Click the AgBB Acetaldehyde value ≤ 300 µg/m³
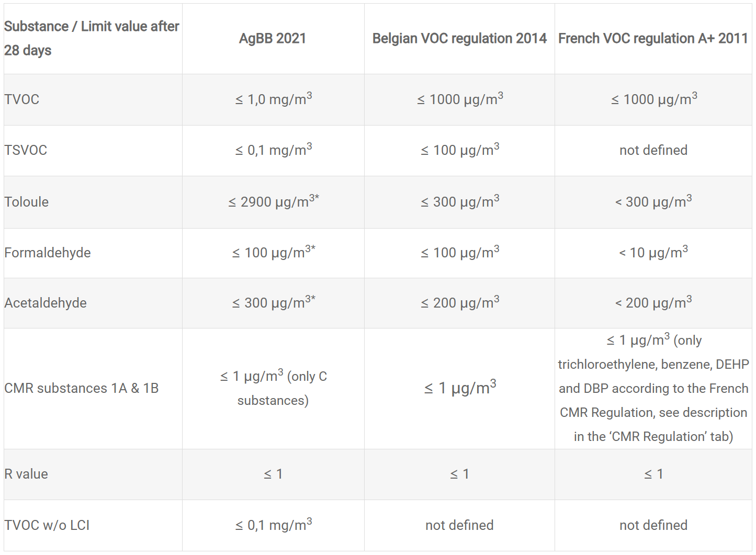The height and width of the screenshot is (555, 756). click(x=273, y=302)
